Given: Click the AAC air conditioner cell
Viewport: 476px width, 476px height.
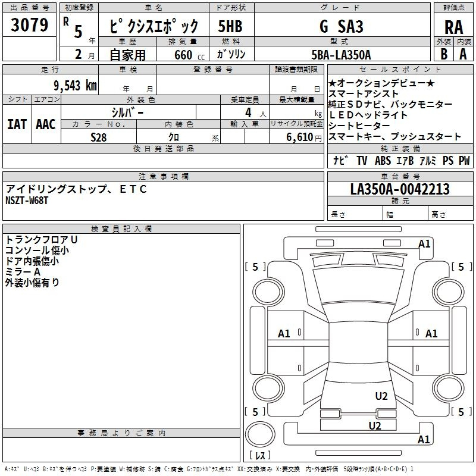Looking at the screenshot, I should click(45, 124).
